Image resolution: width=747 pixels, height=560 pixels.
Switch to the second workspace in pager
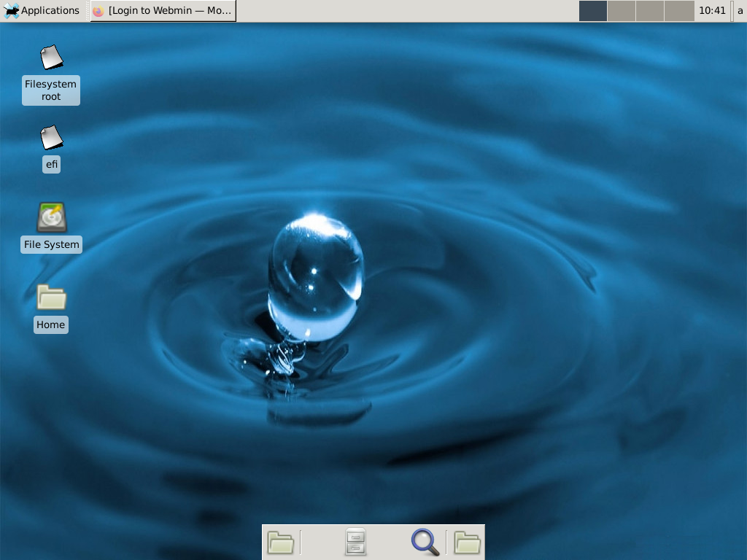[622, 11]
